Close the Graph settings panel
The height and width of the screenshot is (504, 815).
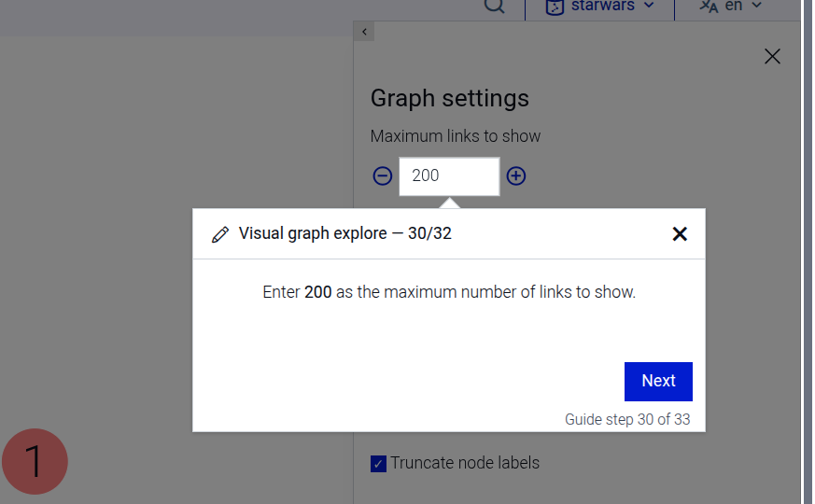pyautogui.click(x=772, y=57)
